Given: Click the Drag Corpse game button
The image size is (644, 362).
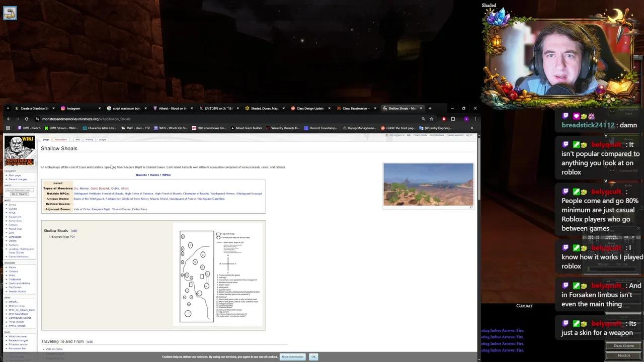Looking at the screenshot, I should pos(624,346).
